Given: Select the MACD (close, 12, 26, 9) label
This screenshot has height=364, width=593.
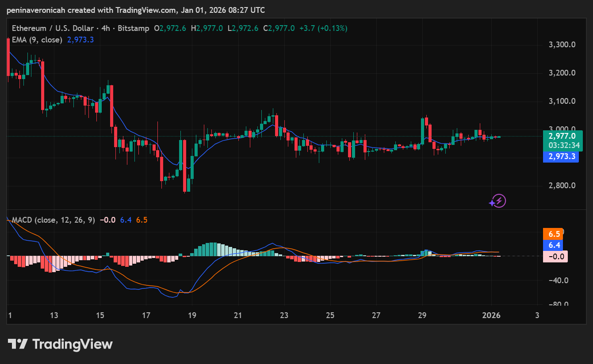Looking at the screenshot, I should coord(53,220).
